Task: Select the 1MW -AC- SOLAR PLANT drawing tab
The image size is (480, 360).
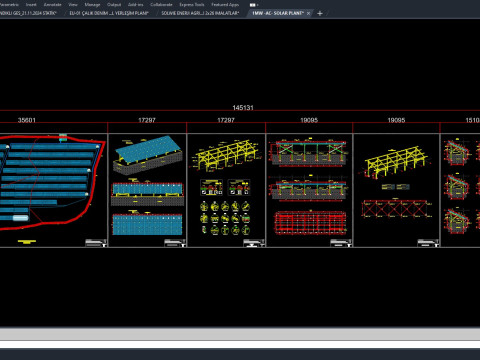Action: [278, 13]
